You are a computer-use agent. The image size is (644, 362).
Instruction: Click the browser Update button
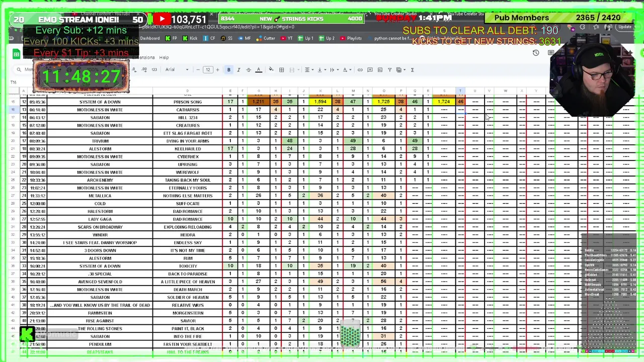(625, 27)
